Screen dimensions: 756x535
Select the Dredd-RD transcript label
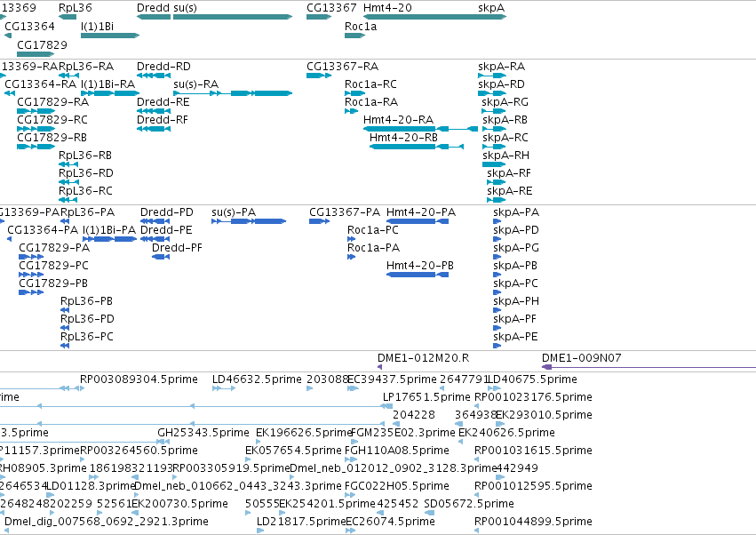pos(164,67)
